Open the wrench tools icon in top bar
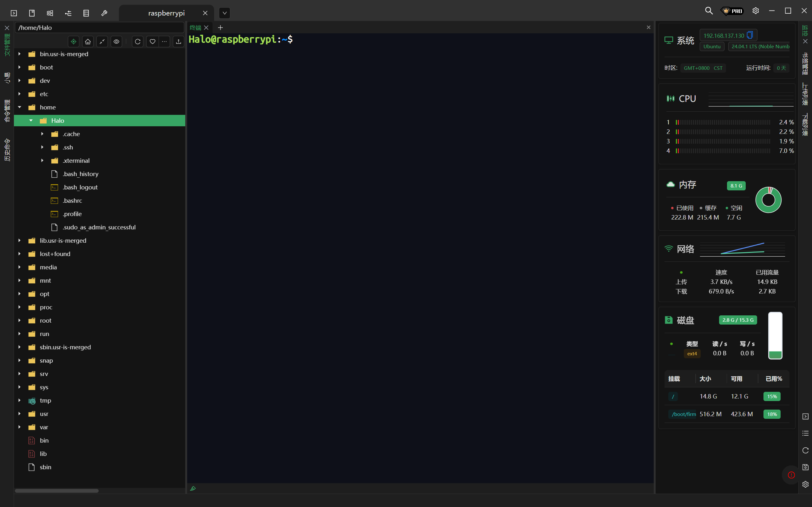Screen dimensions: 812x507 [104, 13]
